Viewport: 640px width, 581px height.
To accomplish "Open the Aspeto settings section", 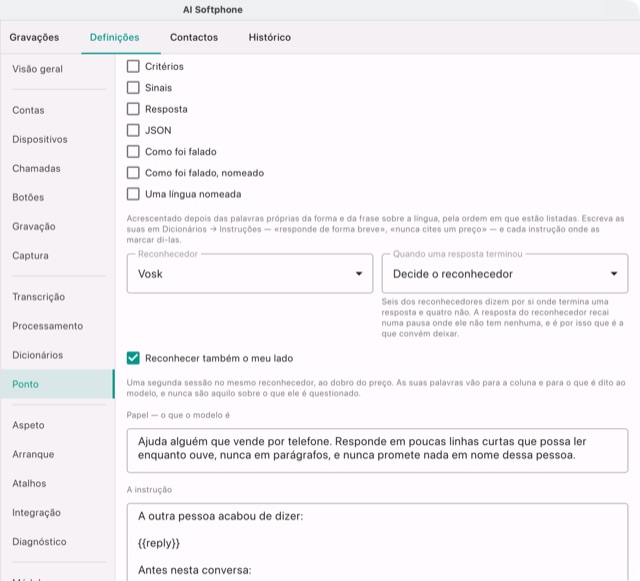I will (x=58, y=425).
